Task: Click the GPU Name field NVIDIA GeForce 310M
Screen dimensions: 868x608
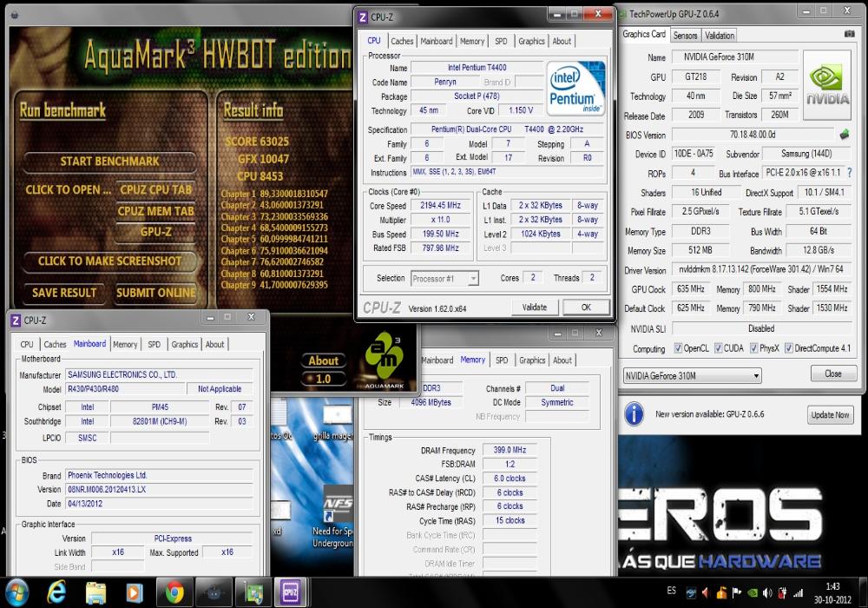Action: (734, 56)
